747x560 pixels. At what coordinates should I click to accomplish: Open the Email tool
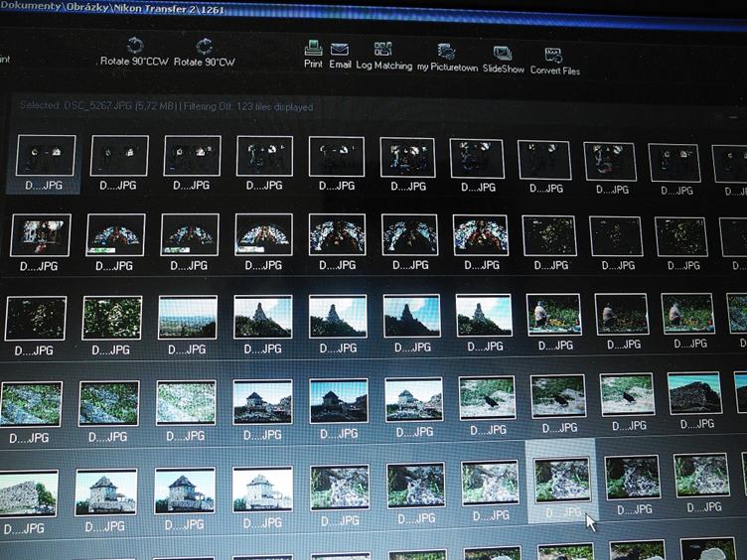pyautogui.click(x=340, y=57)
